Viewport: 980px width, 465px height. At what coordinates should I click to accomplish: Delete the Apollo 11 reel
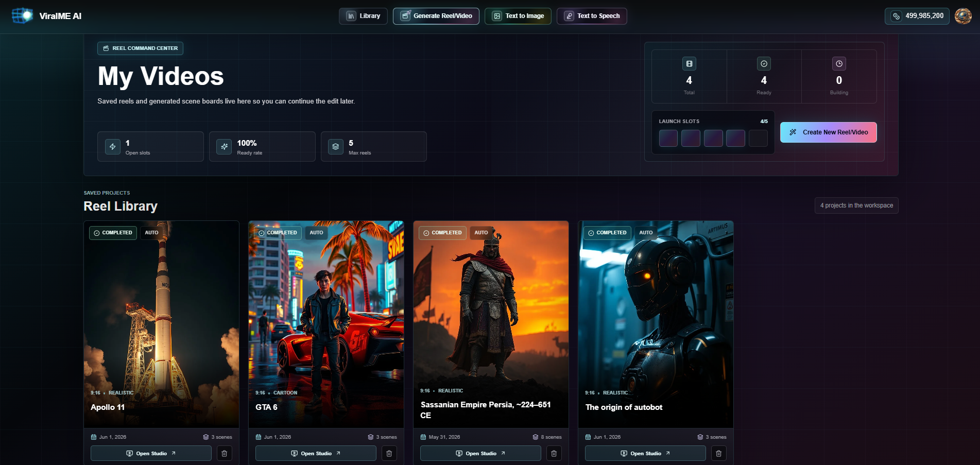[x=224, y=453]
